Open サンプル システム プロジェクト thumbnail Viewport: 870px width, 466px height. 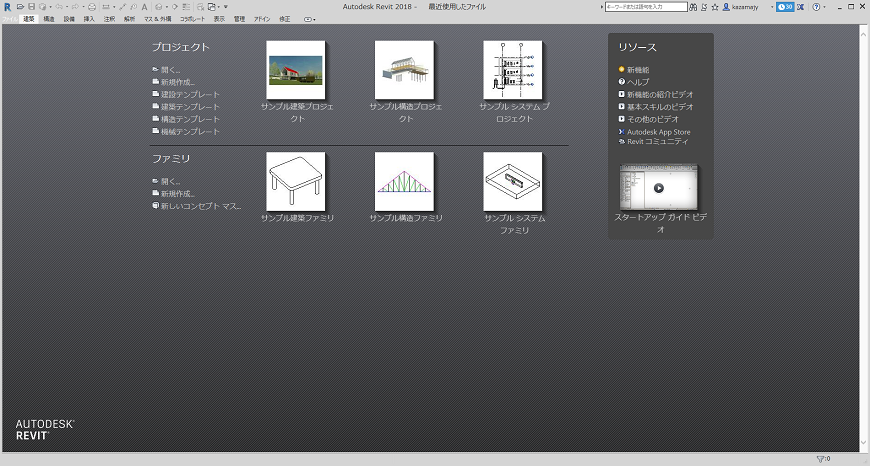coord(513,70)
